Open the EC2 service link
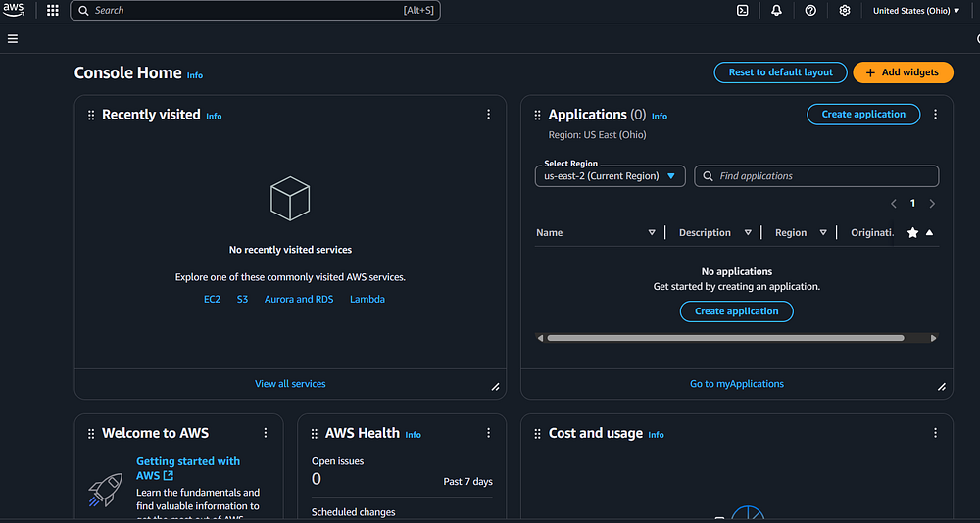The width and height of the screenshot is (980, 523). coord(212,300)
